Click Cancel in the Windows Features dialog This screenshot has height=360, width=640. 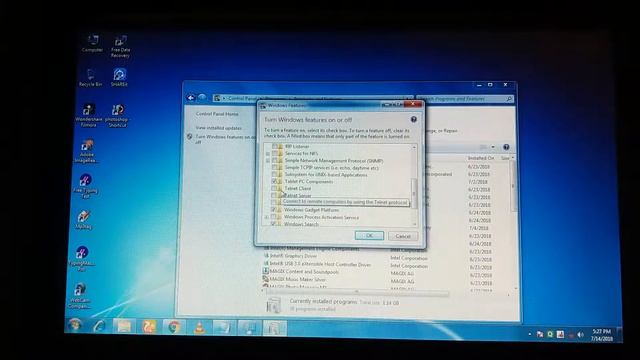click(402, 236)
